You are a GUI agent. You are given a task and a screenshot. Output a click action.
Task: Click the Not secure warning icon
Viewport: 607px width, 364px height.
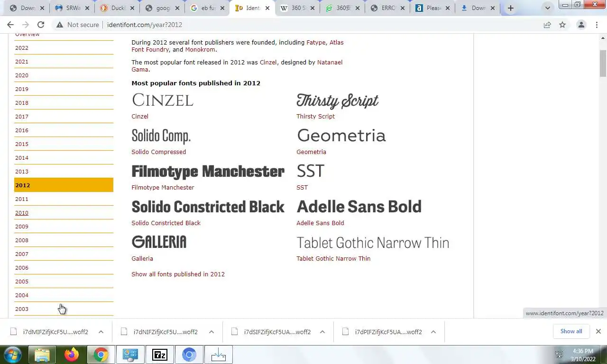[x=59, y=25]
